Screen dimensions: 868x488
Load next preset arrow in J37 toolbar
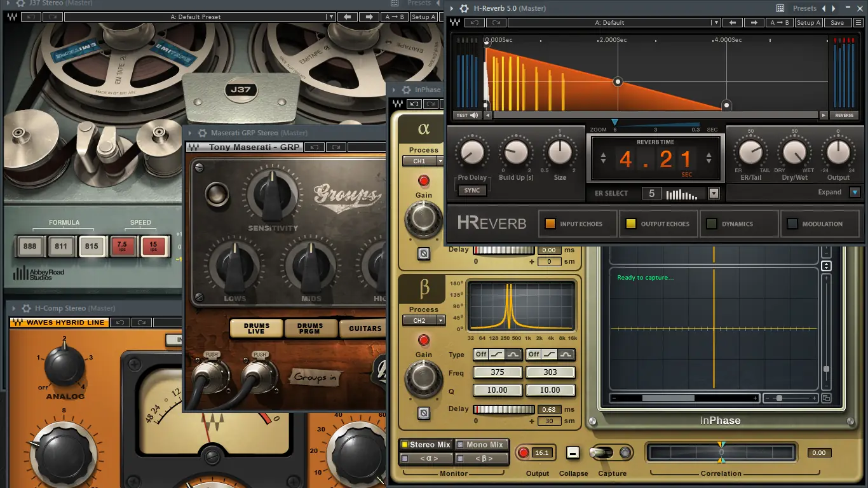pos(369,17)
